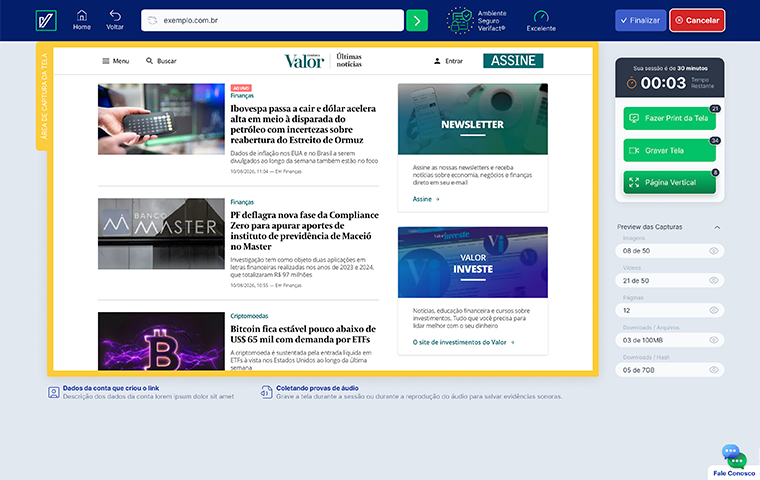Screen dimensions: 760x480
Task: Click Finalizar button
Action: coord(641,20)
